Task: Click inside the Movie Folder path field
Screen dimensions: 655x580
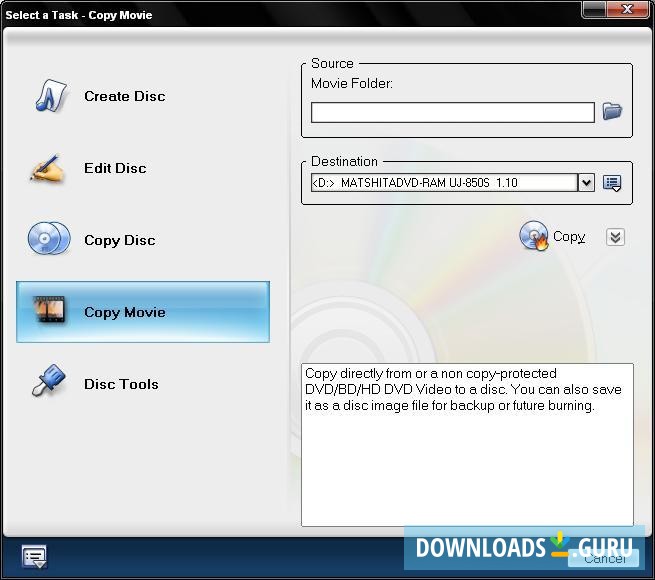Action: (x=452, y=112)
